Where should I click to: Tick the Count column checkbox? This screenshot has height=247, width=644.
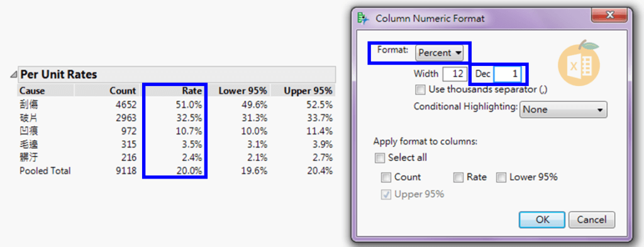click(x=386, y=177)
